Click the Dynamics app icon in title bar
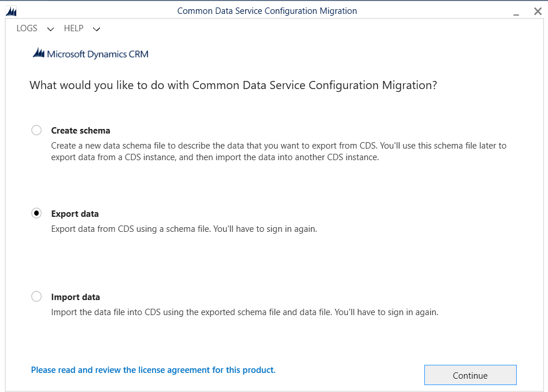The height and width of the screenshot is (392, 548). [11, 12]
